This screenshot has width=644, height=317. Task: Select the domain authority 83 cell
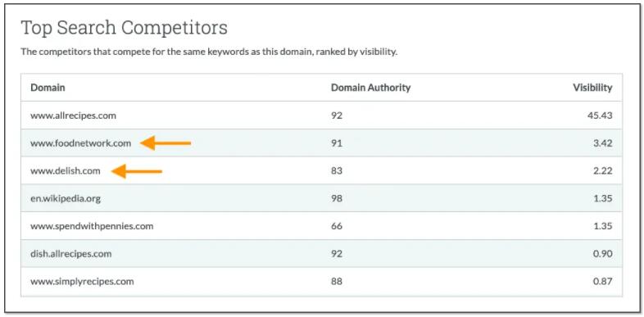click(x=337, y=171)
